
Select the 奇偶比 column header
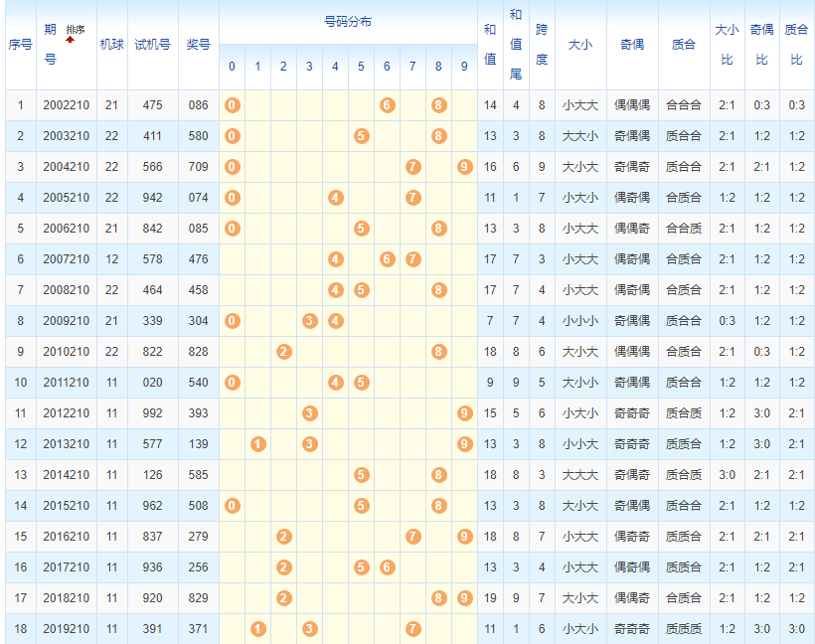pyautogui.click(x=761, y=45)
